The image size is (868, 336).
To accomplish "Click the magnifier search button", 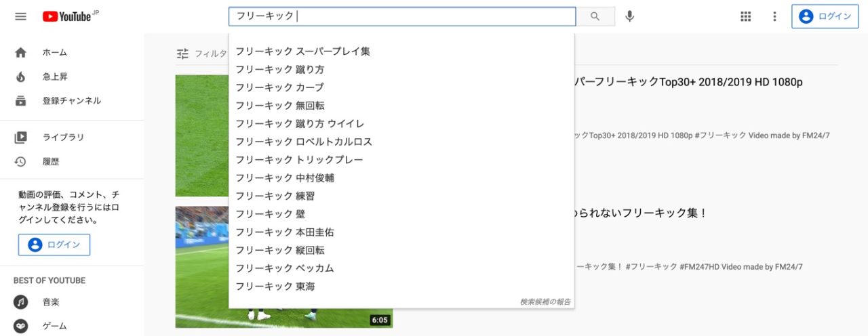I will pos(595,16).
